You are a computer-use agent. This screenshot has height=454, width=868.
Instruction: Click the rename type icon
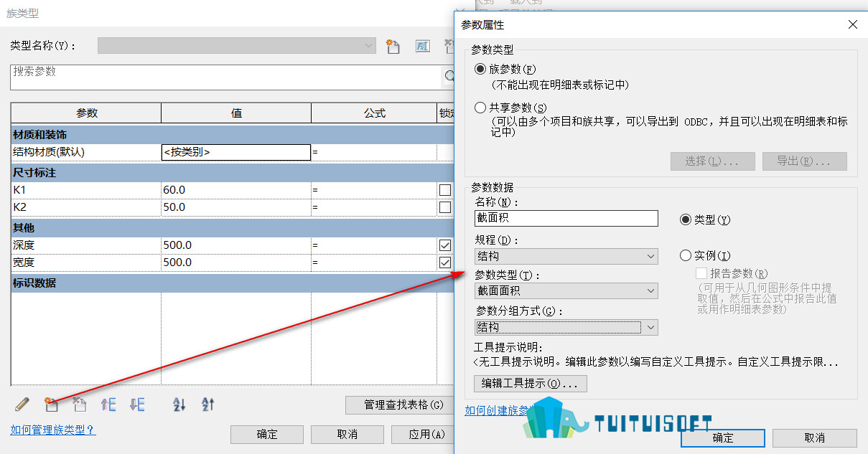point(423,47)
